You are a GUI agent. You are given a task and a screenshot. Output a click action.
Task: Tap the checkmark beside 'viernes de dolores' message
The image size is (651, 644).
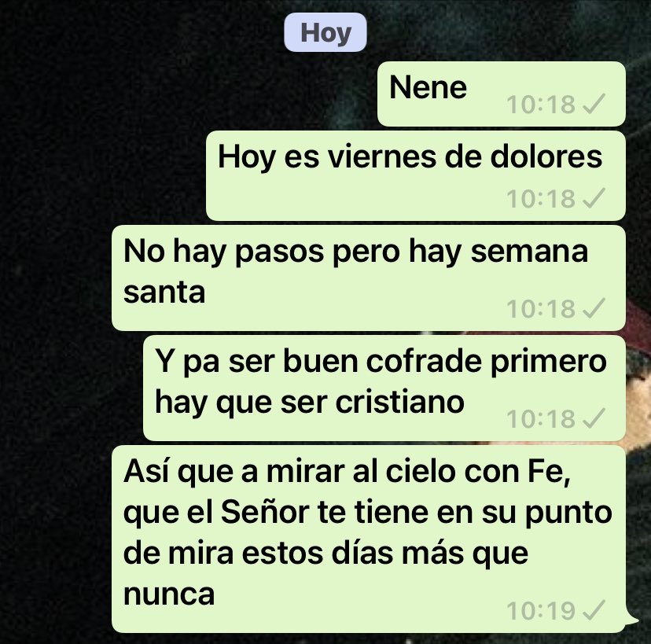(594, 198)
